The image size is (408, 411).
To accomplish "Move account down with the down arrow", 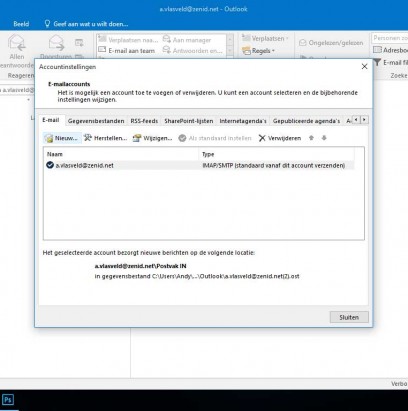I will coord(324,138).
